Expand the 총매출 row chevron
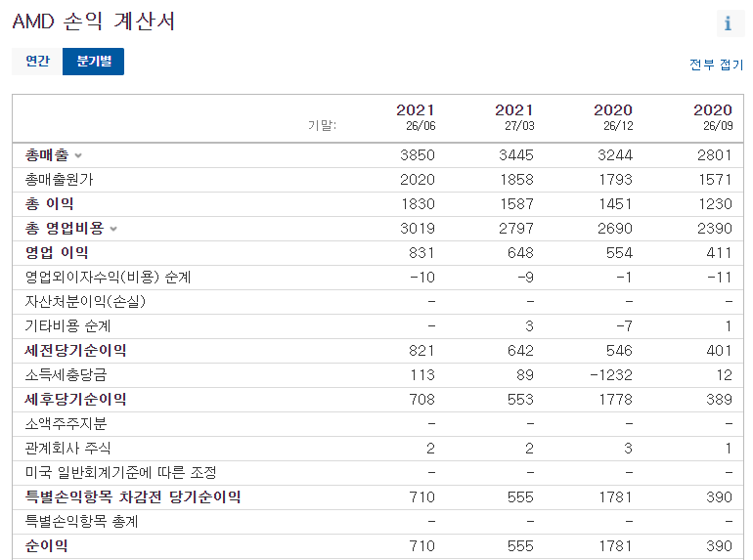Screen dimensions: 753x560 click(79, 155)
